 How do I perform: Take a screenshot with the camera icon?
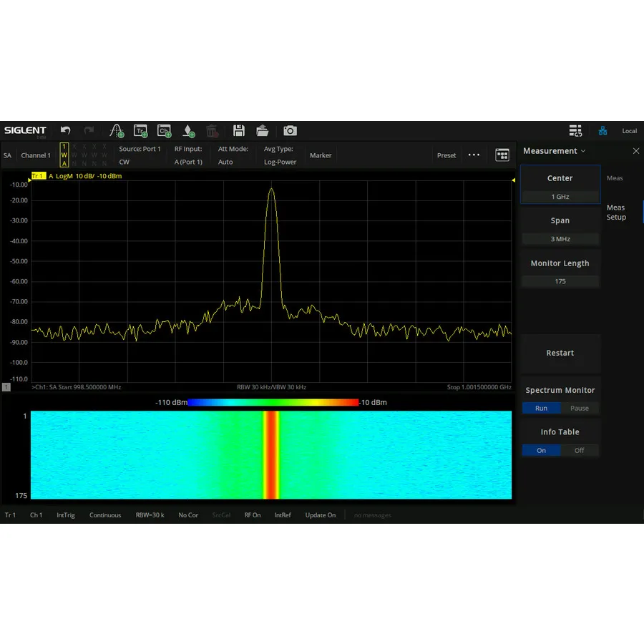[289, 131]
